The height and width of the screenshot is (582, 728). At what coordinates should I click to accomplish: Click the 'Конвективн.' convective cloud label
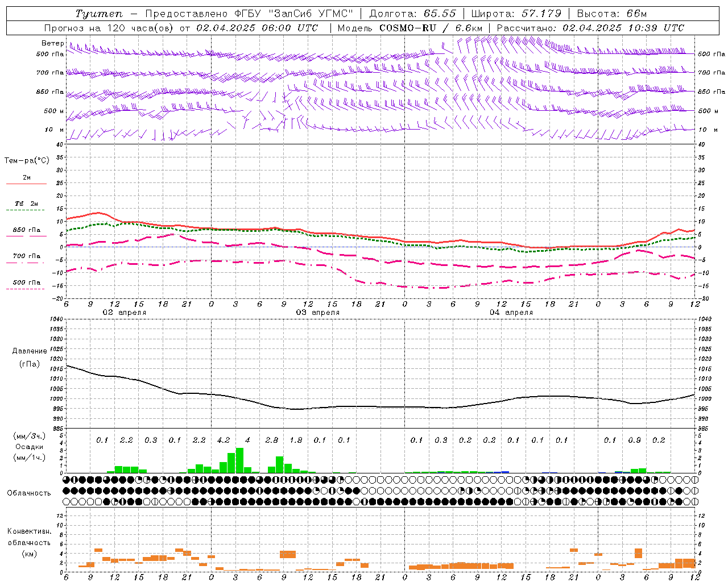[x=29, y=531]
